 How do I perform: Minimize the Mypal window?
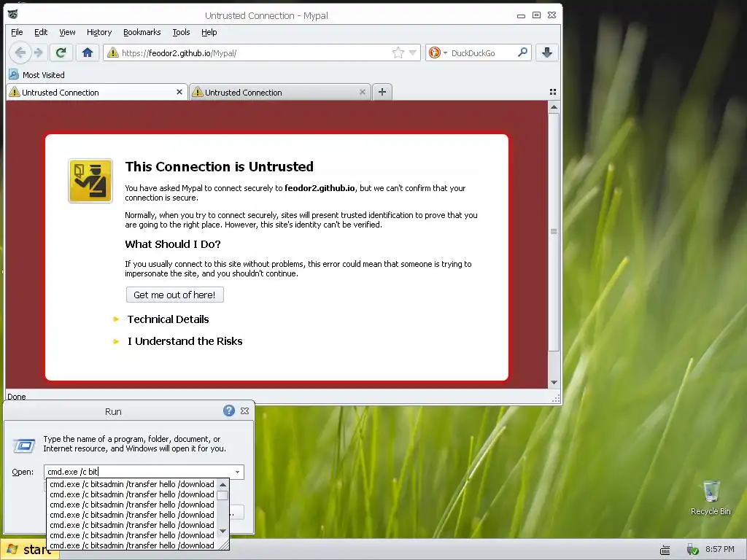(x=521, y=15)
